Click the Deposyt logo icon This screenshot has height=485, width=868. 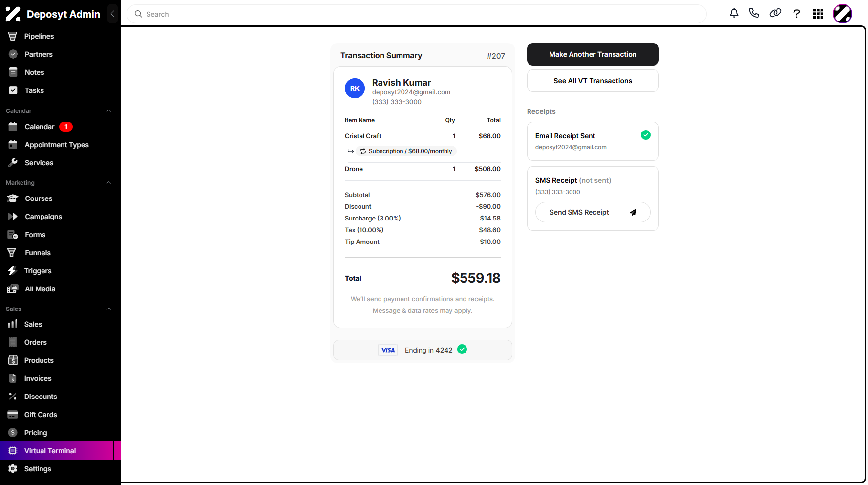[x=13, y=14]
